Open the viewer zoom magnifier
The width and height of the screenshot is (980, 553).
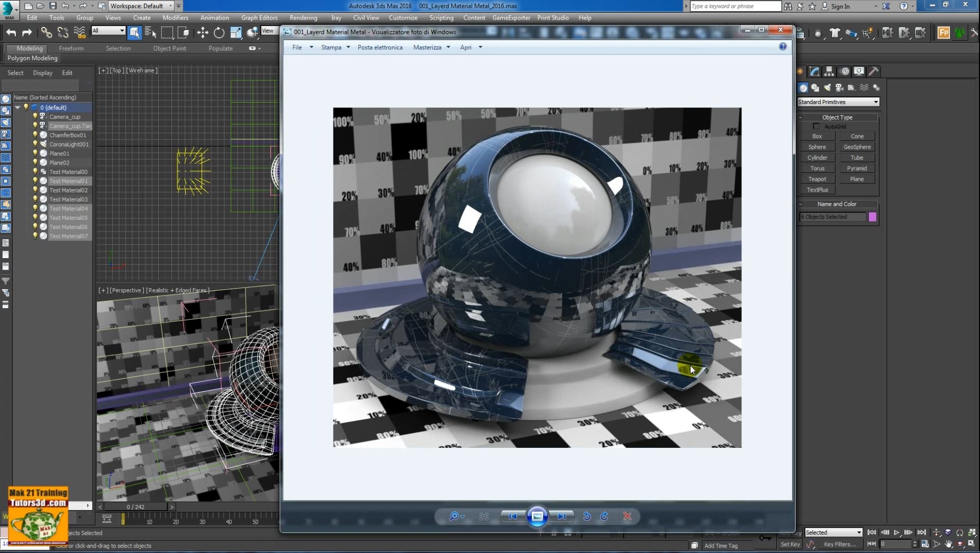click(455, 517)
